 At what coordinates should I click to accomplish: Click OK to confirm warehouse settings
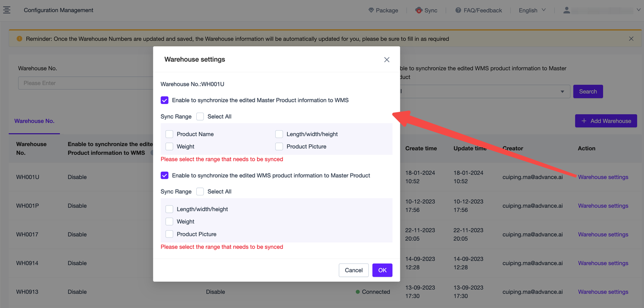click(x=382, y=270)
